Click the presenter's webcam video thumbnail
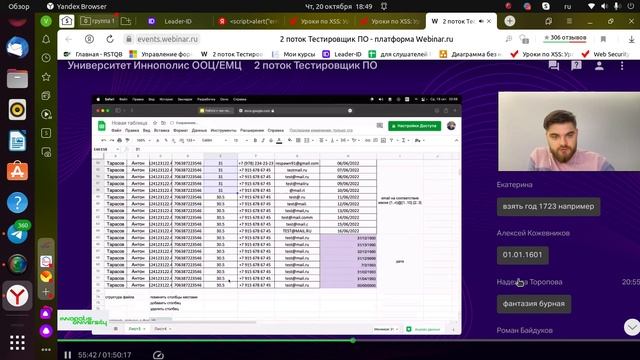 tap(569, 131)
